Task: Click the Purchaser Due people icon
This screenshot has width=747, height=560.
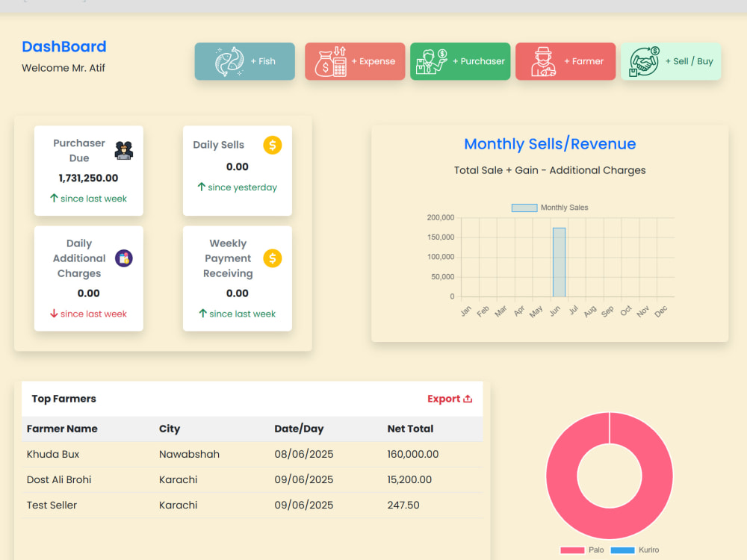Action: tap(124, 151)
